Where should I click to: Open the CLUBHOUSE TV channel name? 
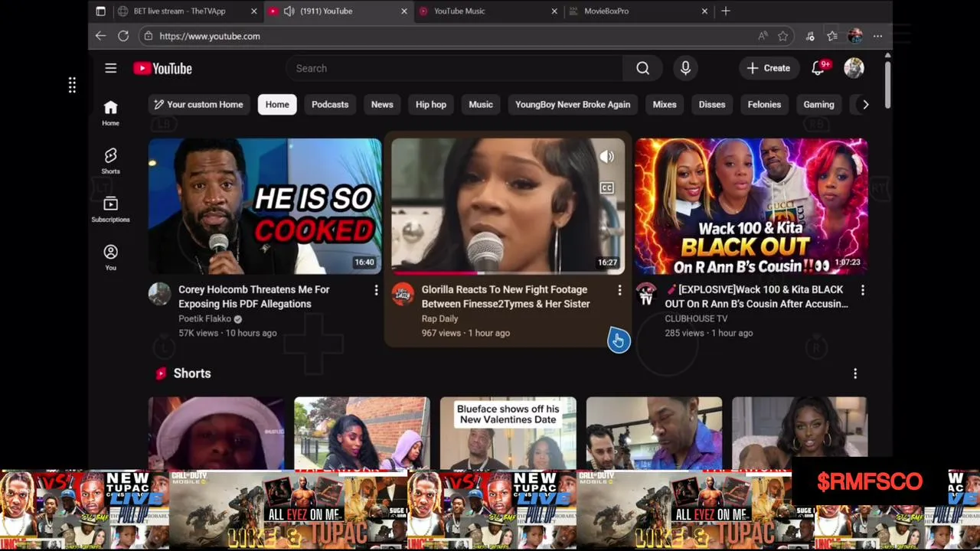[x=696, y=318]
